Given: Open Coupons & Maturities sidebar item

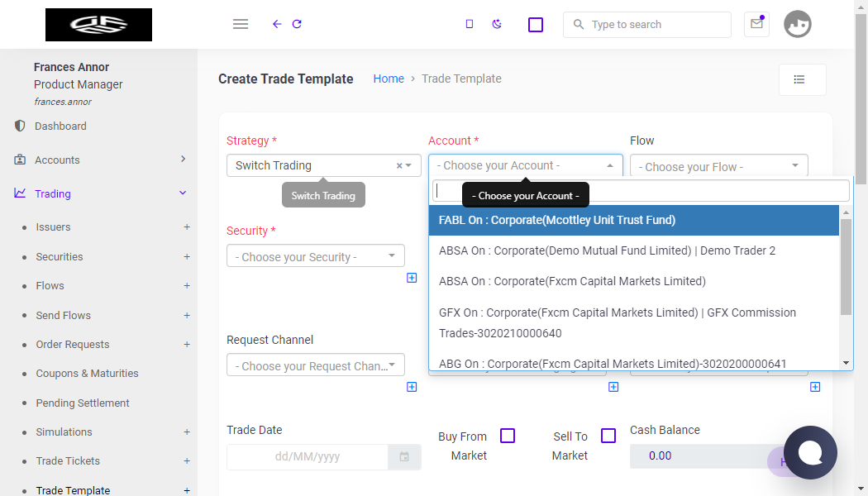Looking at the screenshot, I should pyautogui.click(x=87, y=374).
